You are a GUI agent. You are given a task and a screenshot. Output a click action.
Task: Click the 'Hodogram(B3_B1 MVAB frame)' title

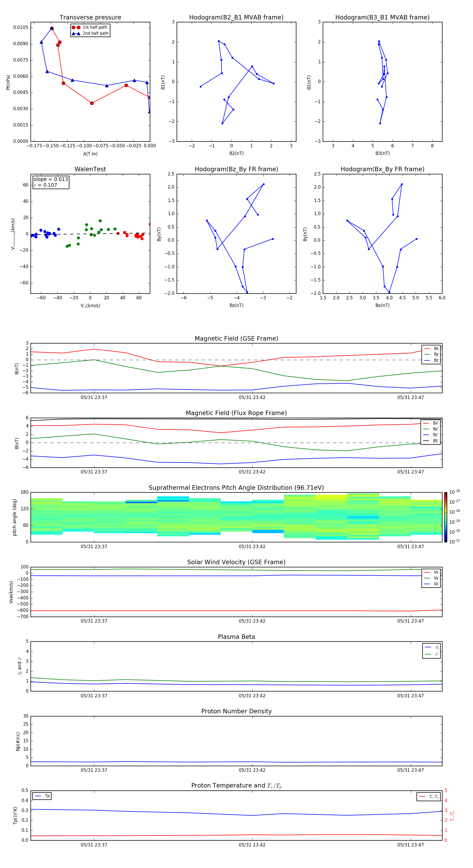(382, 18)
